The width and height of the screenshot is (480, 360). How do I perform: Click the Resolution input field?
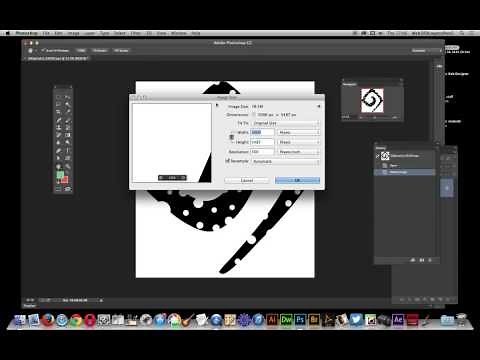coord(262,152)
